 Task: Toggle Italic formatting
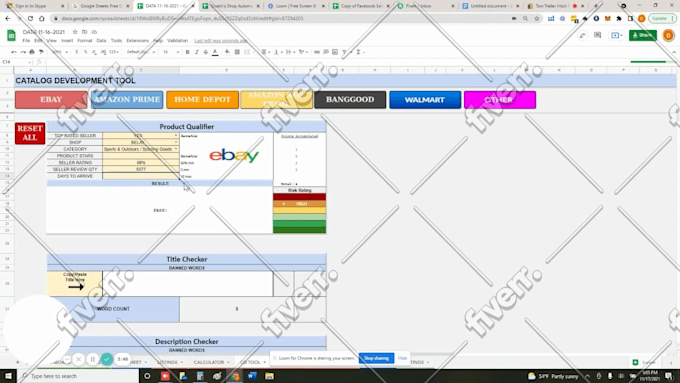[x=196, y=52]
